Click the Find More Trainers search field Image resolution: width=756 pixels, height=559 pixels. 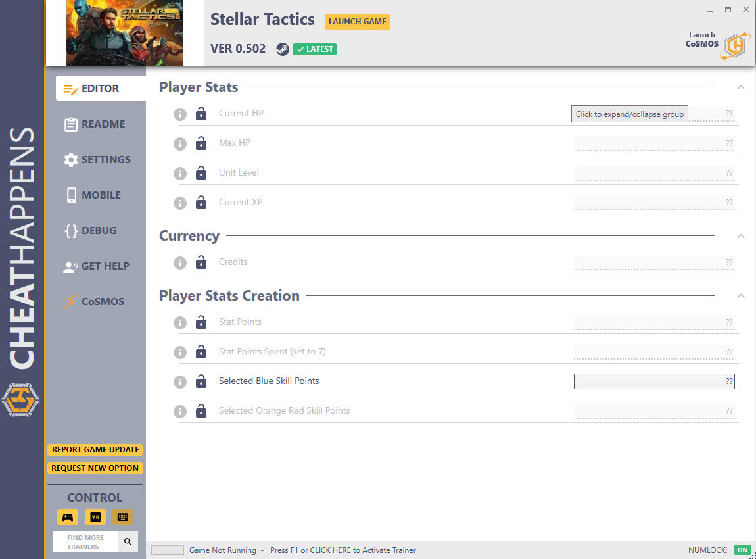point(85,542)
